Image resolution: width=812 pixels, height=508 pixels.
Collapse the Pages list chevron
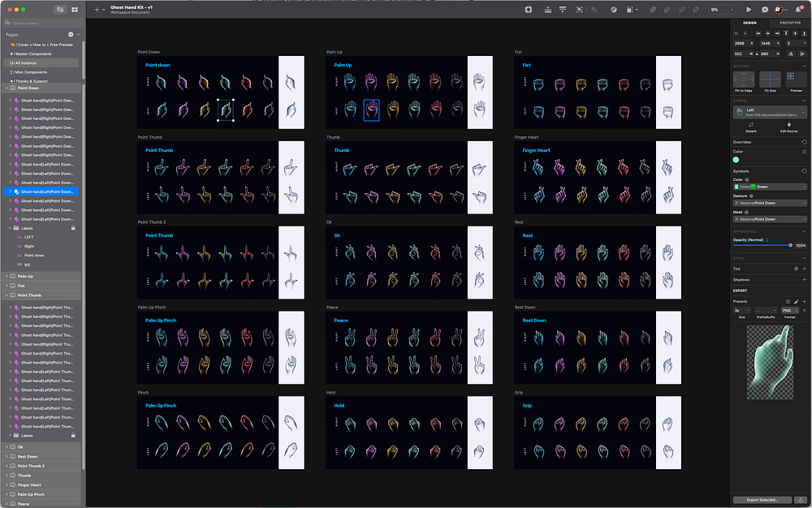[x=78, y=34]
